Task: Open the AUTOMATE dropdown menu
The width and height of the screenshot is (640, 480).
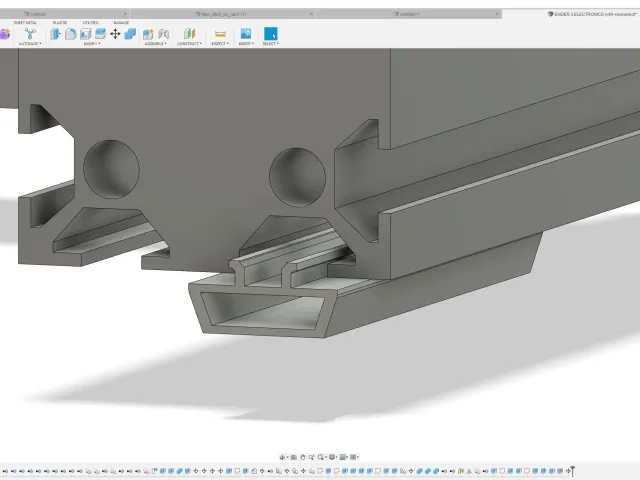Action: (30, 44)
